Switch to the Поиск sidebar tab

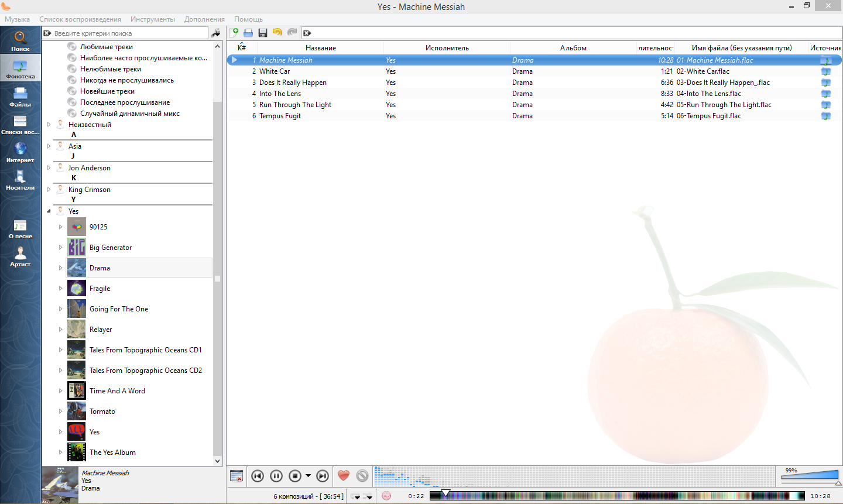[20, 41]
